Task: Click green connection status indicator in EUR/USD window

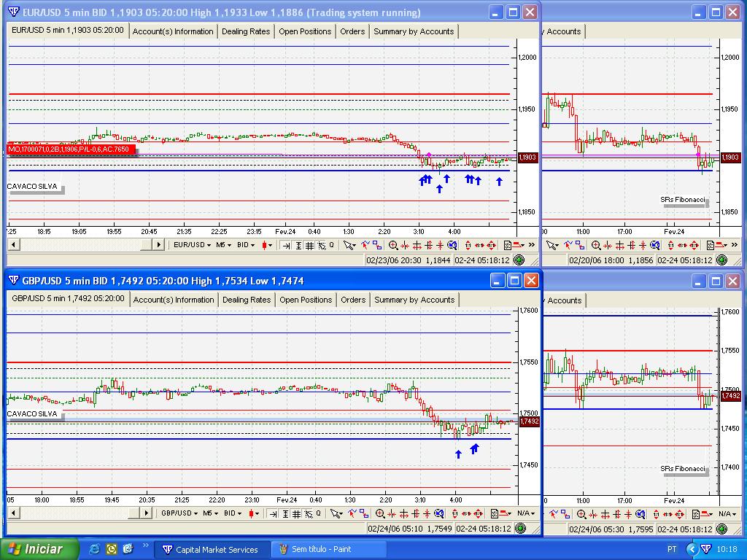Action: coord(519,260)
